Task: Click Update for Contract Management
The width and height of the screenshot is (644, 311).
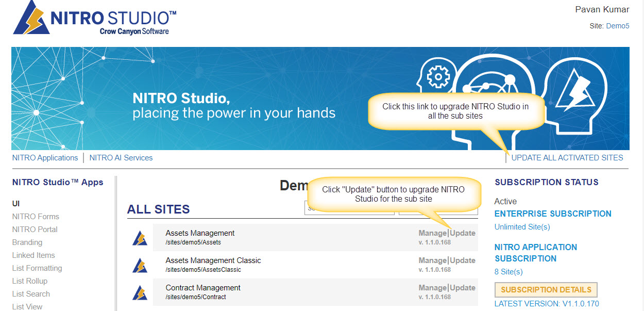Action: 463,288
